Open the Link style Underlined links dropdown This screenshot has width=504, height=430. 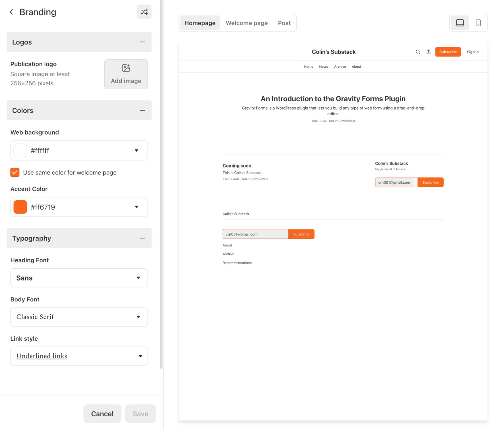pyautogui.click(x=79, y=356)
